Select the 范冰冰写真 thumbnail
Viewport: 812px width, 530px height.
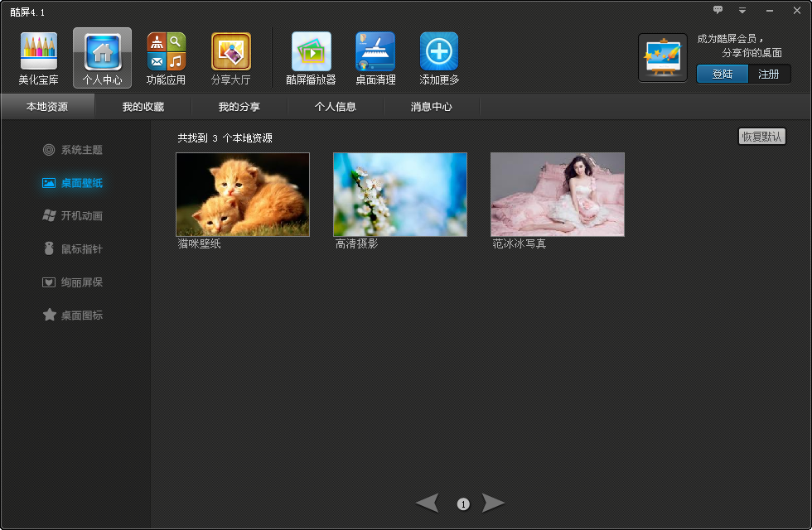(x=558, y=195)
